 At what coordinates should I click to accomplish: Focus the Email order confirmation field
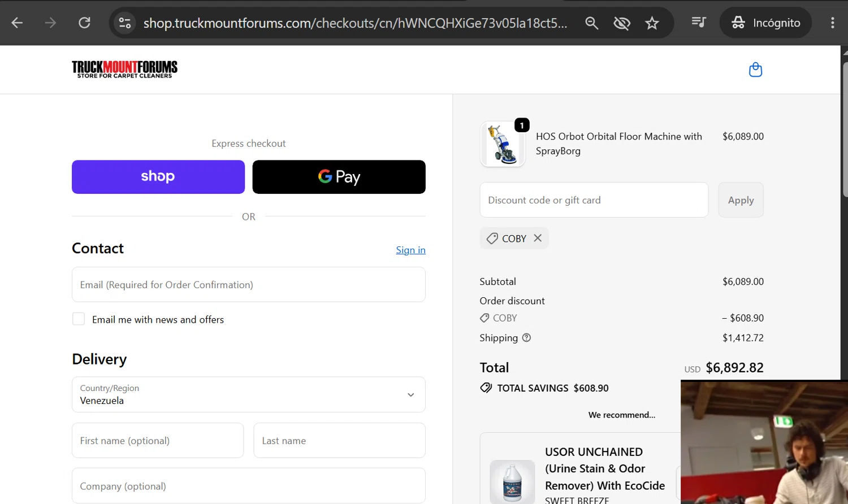pos(249,284)
